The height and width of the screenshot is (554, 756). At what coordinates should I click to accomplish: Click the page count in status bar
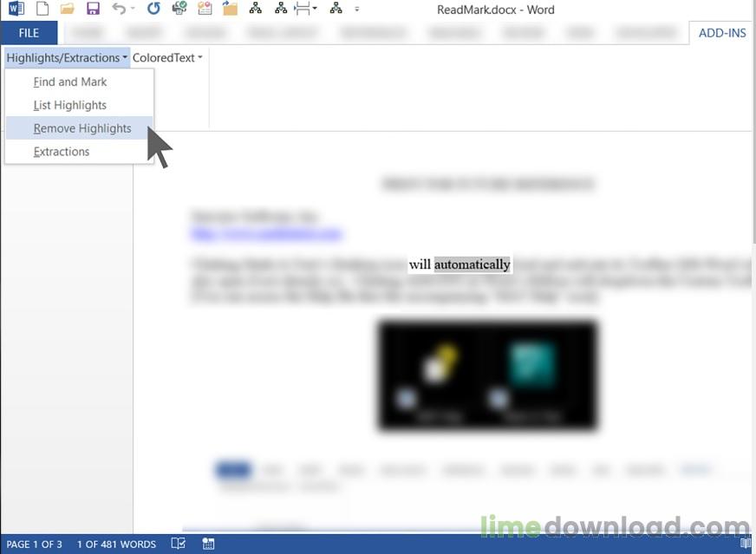coord(34,544)
